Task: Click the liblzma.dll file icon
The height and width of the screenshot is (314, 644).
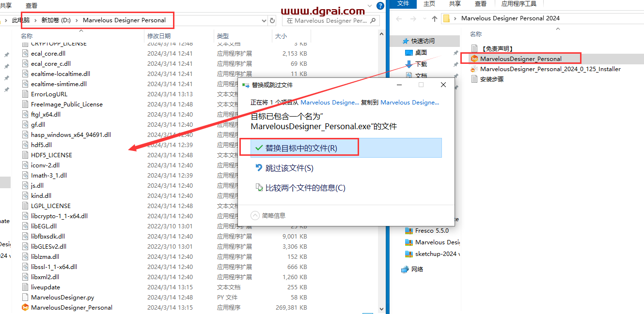Action: [x=25, y=257]
